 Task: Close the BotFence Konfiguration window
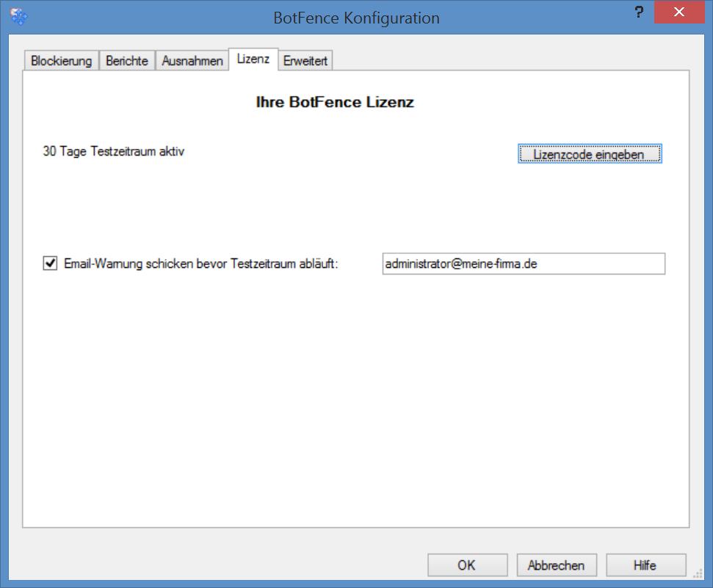[679, 12]
